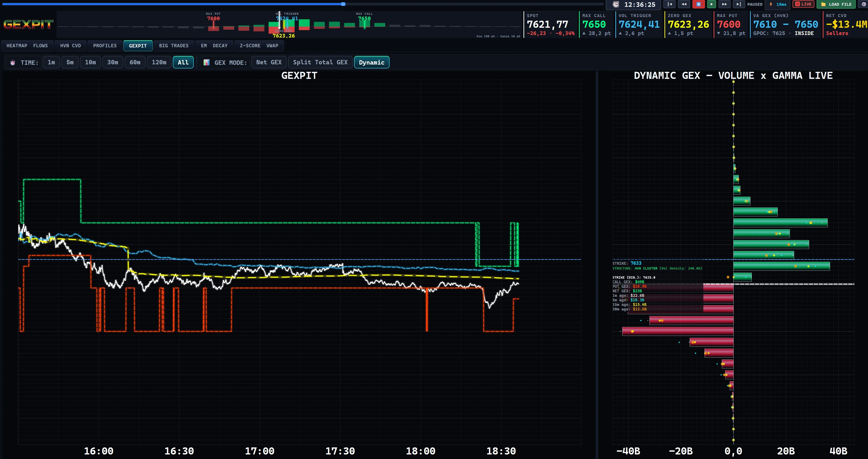Open the HEATMAP FLOWS tab
Image resolution: width=868 pixels, height=459 pixels.
coord(27,46)
